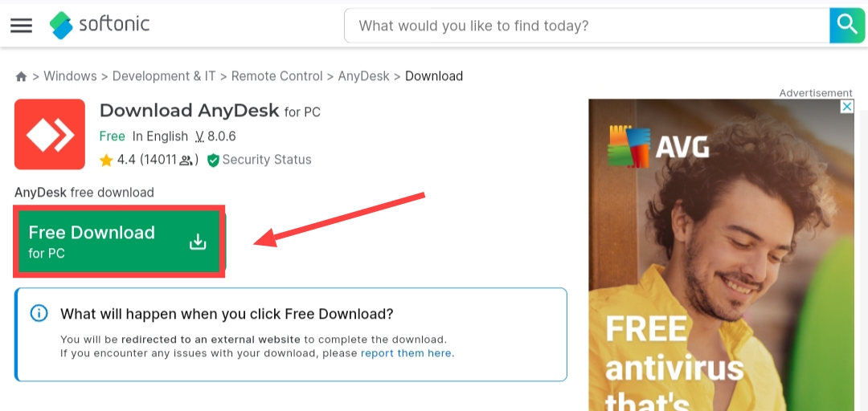868x411 pixels.
Task: Go to home via breadcrumb house icon
Action: pos(21,76)
